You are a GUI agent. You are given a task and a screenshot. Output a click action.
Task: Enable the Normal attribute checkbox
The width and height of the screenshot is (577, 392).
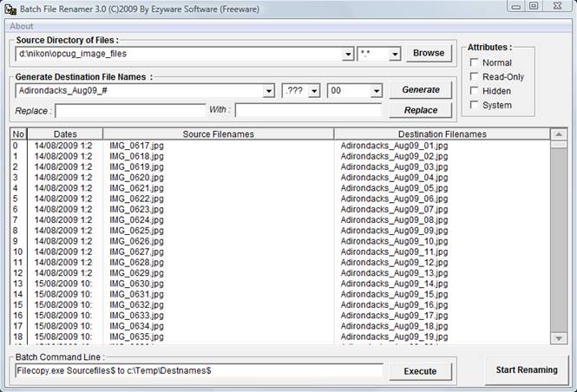(475, 62)
